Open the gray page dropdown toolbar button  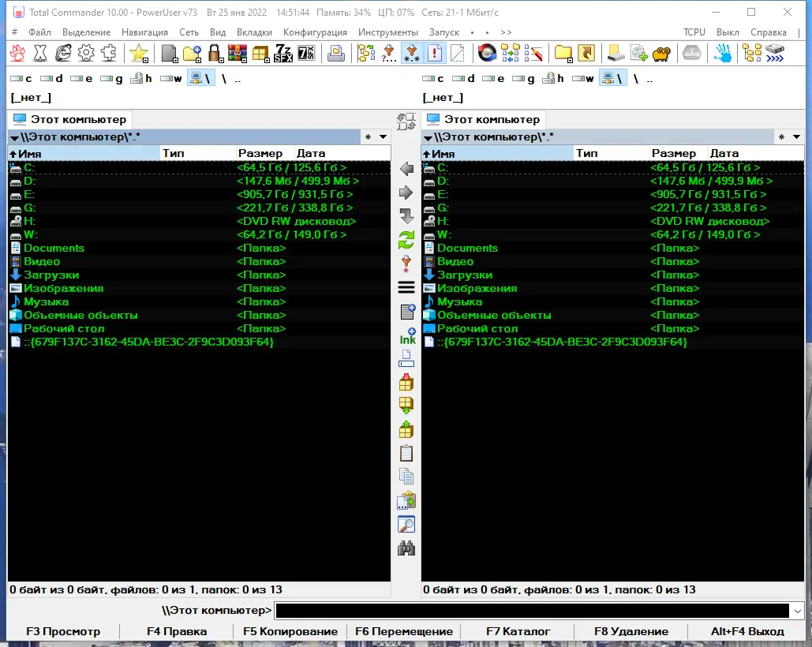point(170,53)
